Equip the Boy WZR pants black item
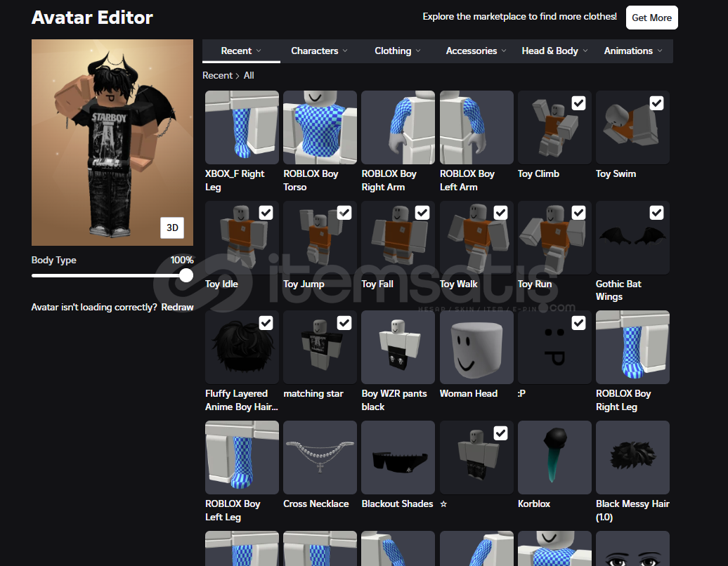 click(398, 347)
